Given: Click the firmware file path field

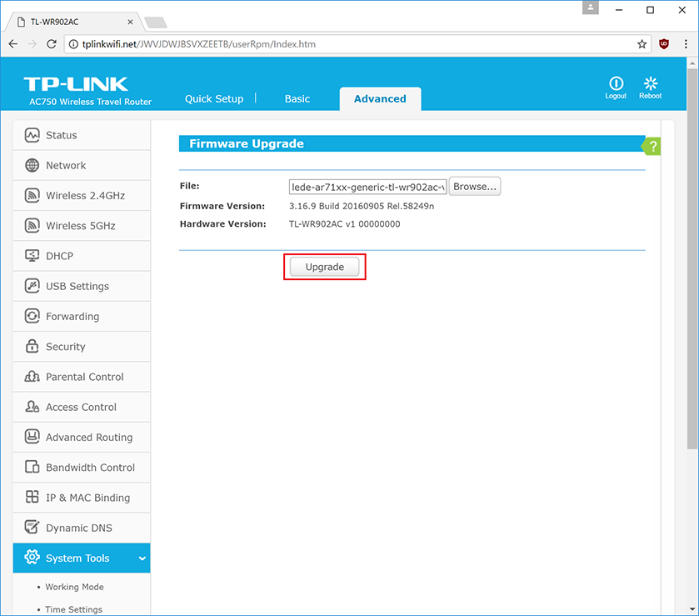Looking at the screenshot, I should coord(367,187).
